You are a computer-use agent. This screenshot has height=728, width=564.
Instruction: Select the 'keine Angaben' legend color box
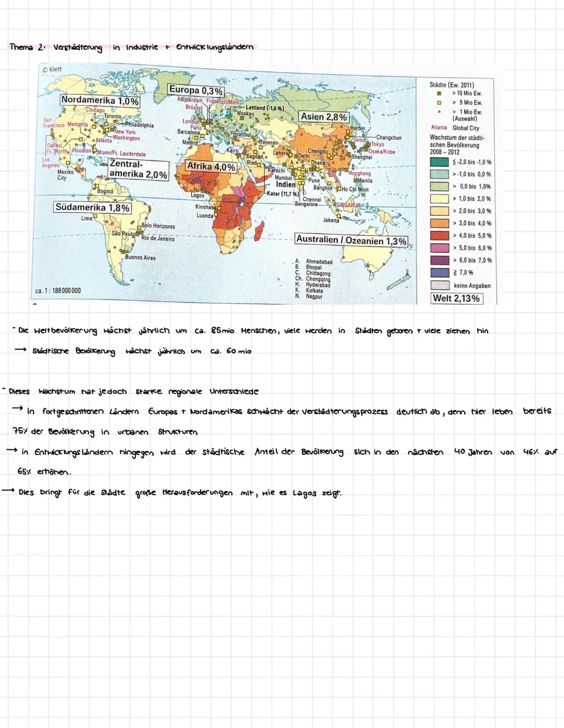coord(439,285)
